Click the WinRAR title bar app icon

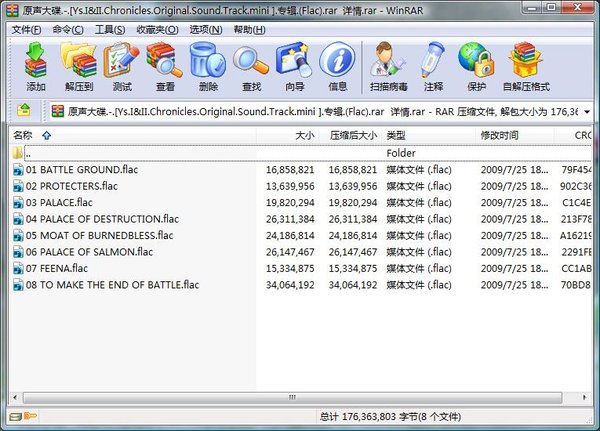12,10
